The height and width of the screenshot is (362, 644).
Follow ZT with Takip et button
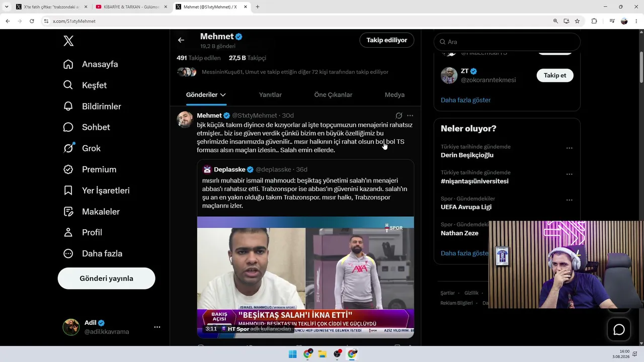[555, 75]
